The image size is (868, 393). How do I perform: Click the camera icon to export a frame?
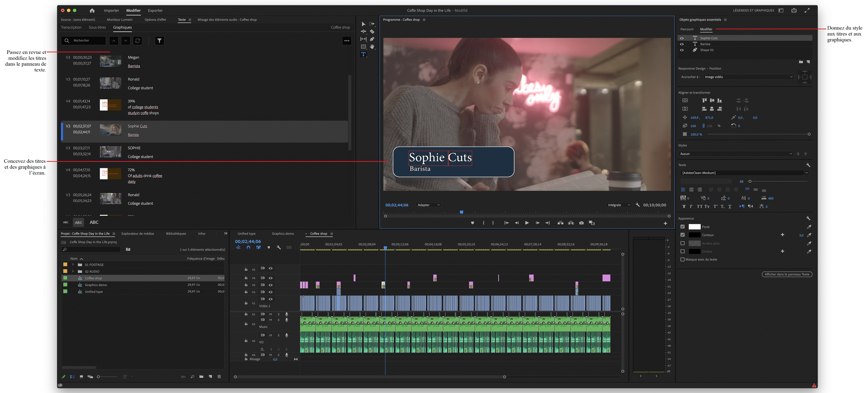click(582, 223)
